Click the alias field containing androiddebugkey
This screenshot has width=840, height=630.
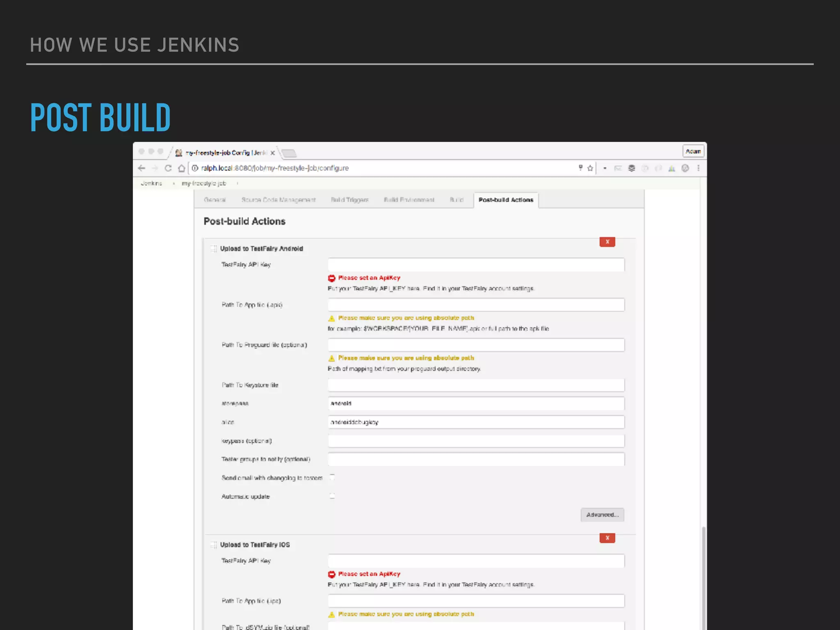pos(476,422)
